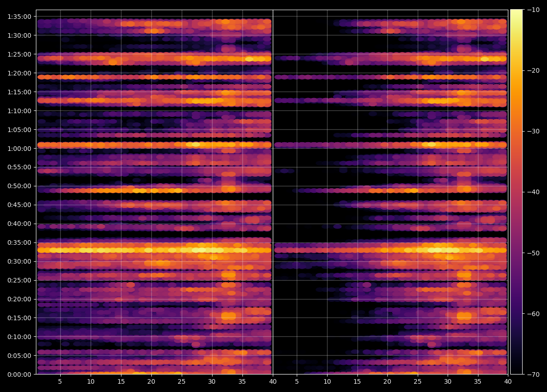This screenshot has width=547, height=392.
Task: Click the 0:15:00 time axis label
Action: click(x=19, y=318)
